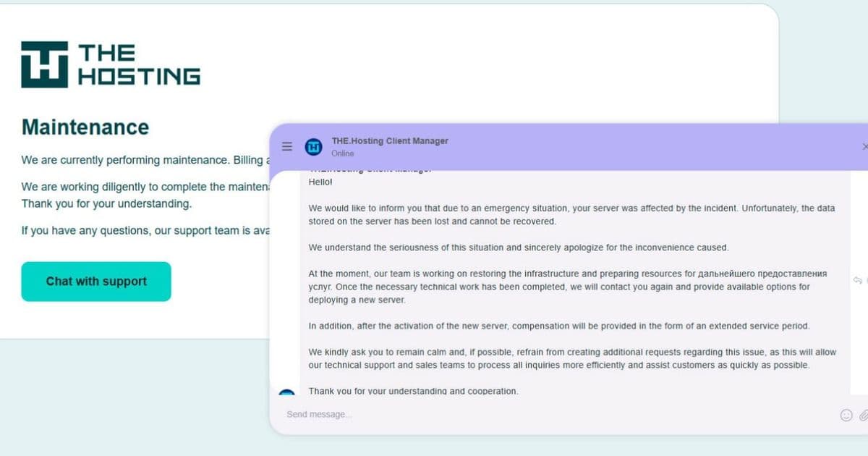The image size is (868, 456).
Task: Open the hamburger menu in chat header
Action: click(x=287, y=147)
